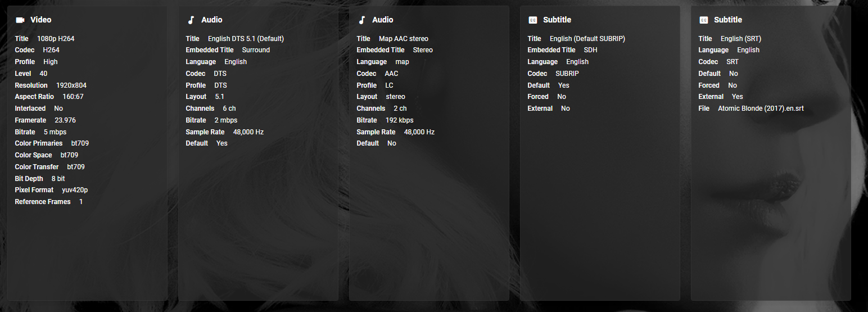Click the Profile value High

click(x=51, y=62)
